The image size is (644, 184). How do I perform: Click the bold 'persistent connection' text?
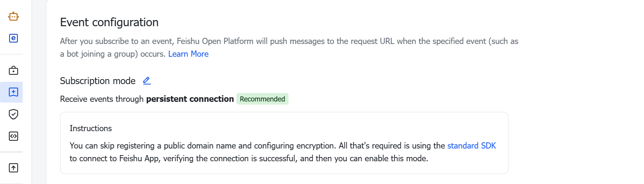190,99
